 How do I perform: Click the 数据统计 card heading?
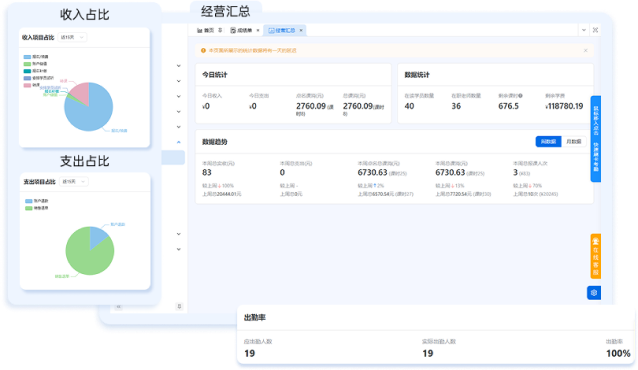[417, 75]
